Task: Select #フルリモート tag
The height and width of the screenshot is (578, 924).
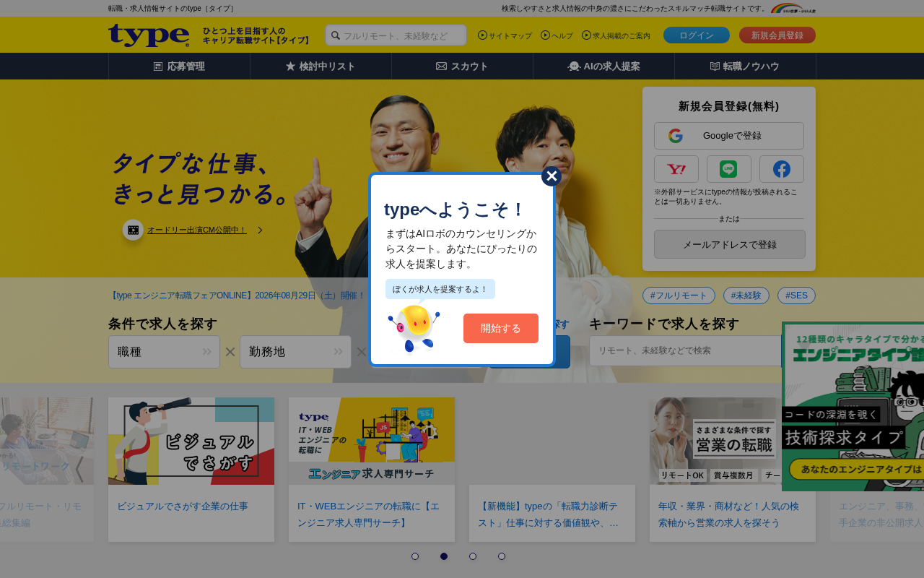Action: [679, 296]
